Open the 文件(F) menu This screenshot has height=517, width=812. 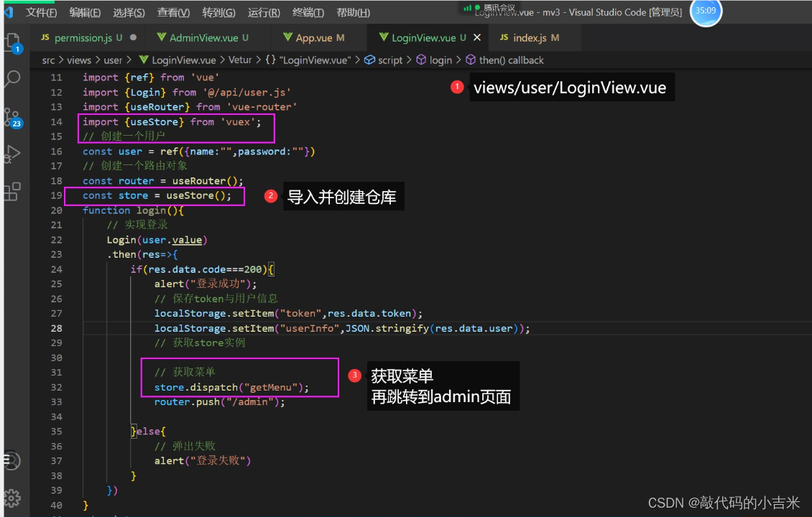pyautogui.click(x=42, y=12)
